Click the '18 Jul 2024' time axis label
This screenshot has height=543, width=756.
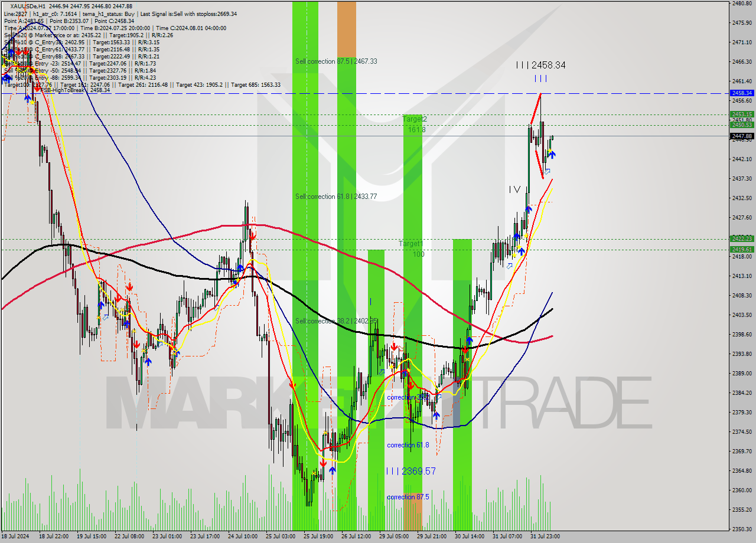point(15,537)
